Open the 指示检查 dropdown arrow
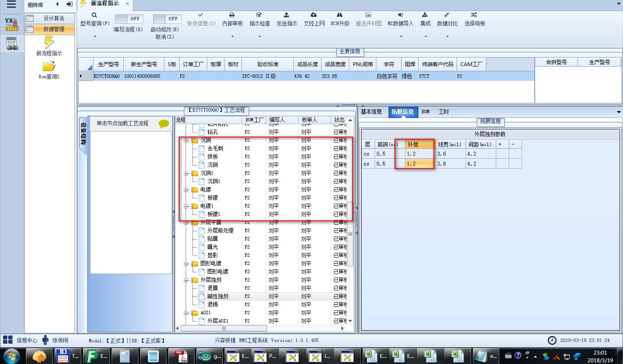This screenshot has height=364, width=623. click(260, 37)
